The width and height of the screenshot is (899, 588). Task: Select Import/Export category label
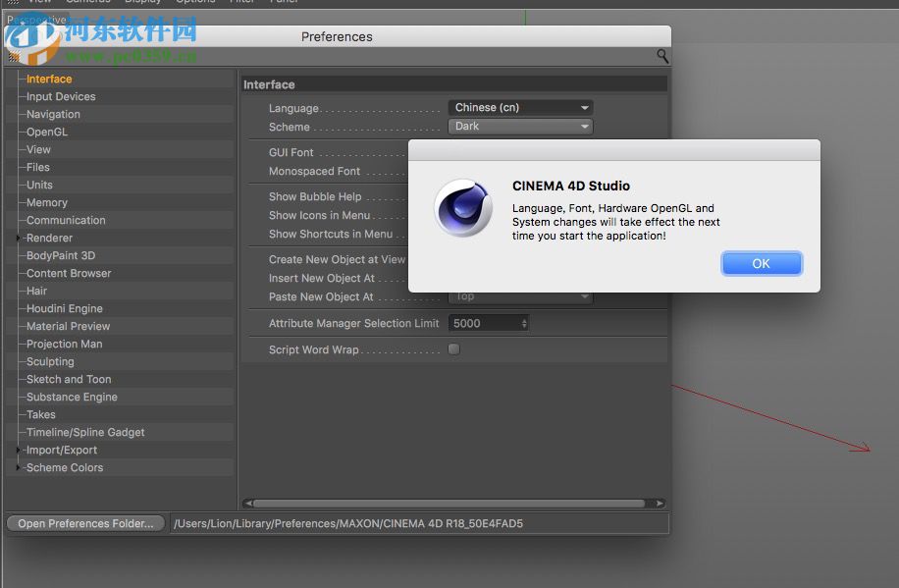coord(62,450)
